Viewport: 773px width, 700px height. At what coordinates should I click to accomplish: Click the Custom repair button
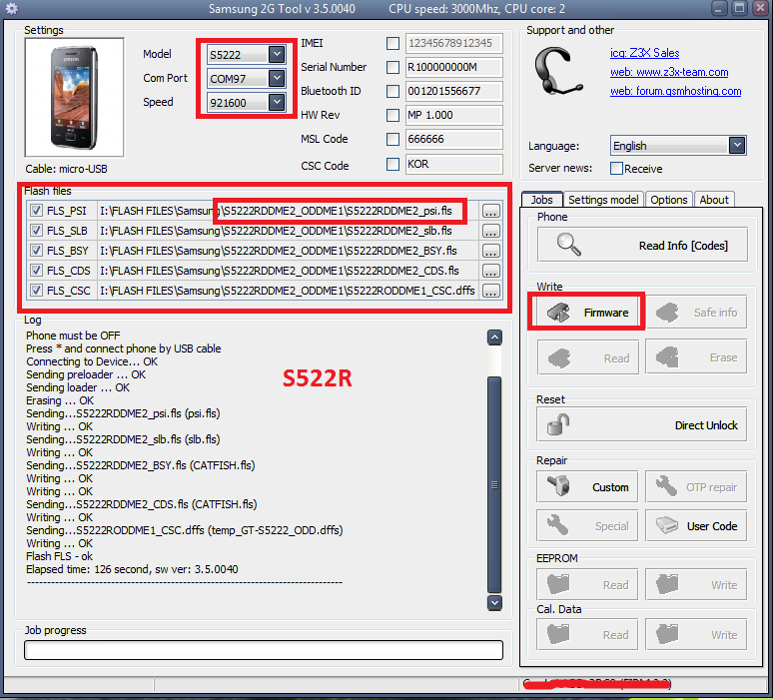tap(587, 487)
